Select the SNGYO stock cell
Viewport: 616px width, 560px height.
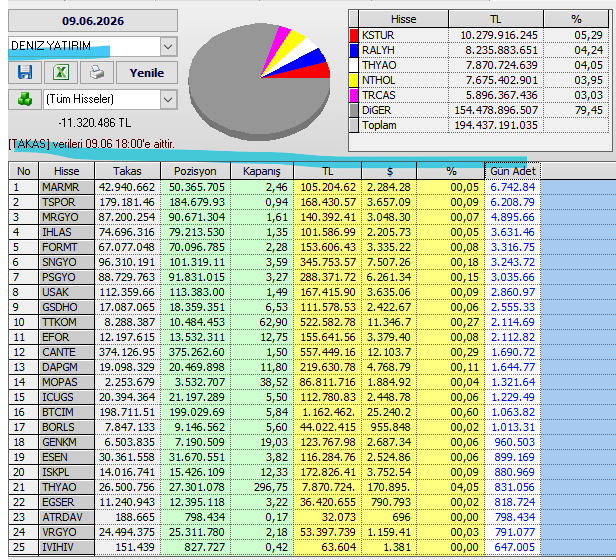[67, 262]
